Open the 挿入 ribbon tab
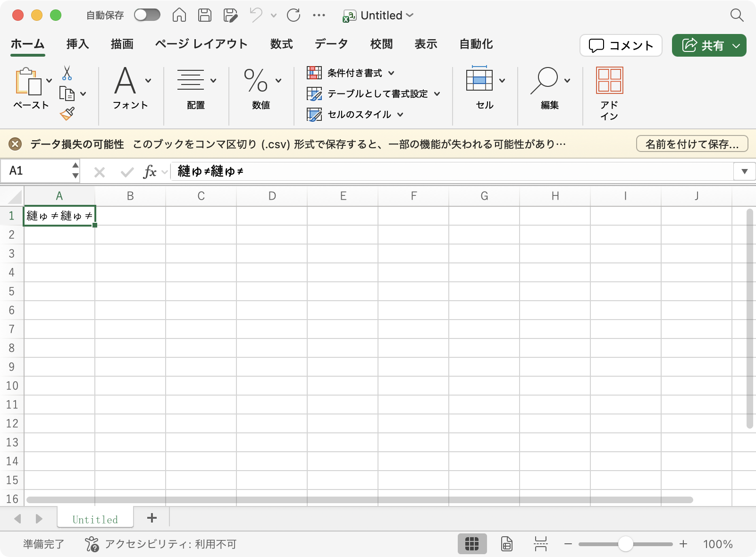756x557 pixels. (x=77, y=44)
